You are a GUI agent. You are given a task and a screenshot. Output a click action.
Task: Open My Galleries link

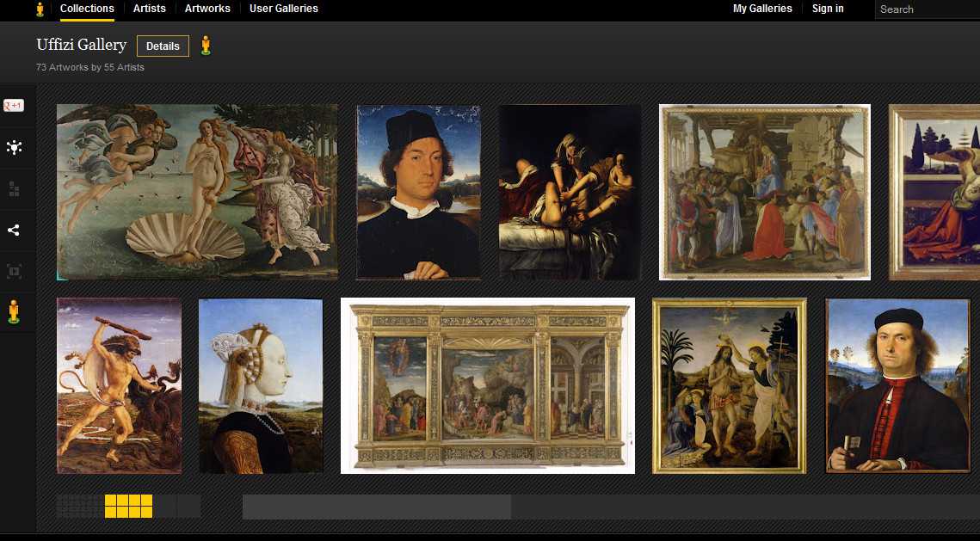coord(762,9)
